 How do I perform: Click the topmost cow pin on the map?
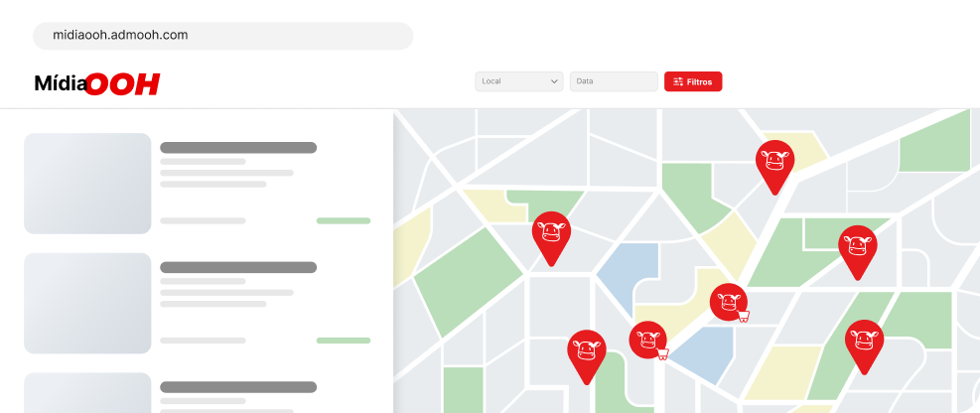774,161
